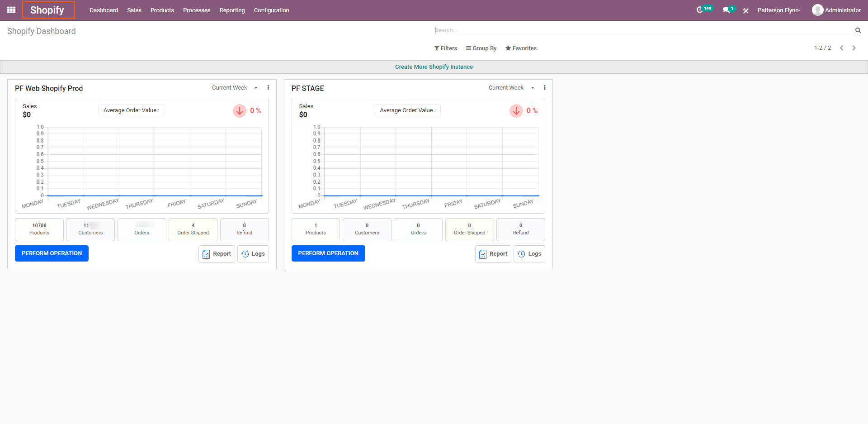Image resolution: width=868 pixels, height=424 pixels.
Task: Click red down-arrow indicator on PF STAGE
Action: [516, 111]
